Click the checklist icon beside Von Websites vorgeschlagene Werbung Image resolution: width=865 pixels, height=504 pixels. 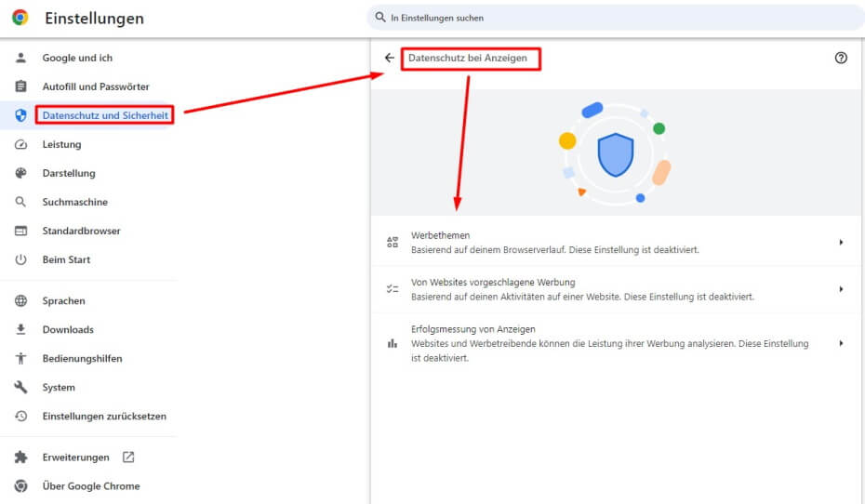pos(393,289)
